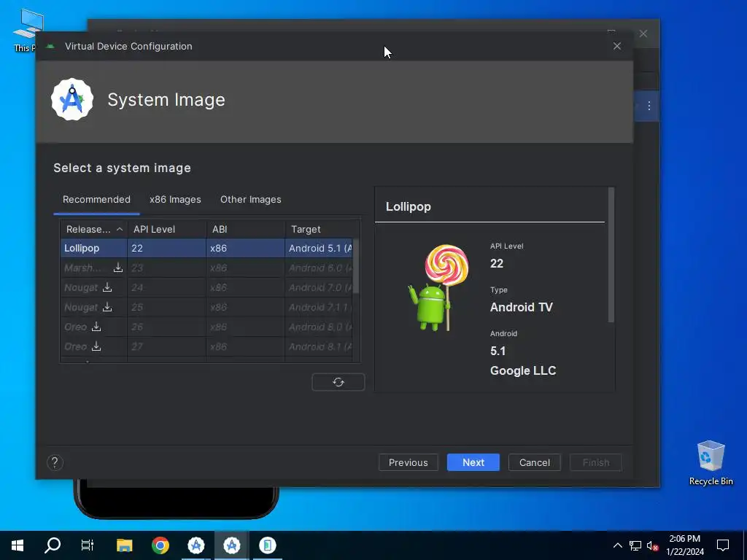Open the emulator device taskbar icon

(267, 545)
